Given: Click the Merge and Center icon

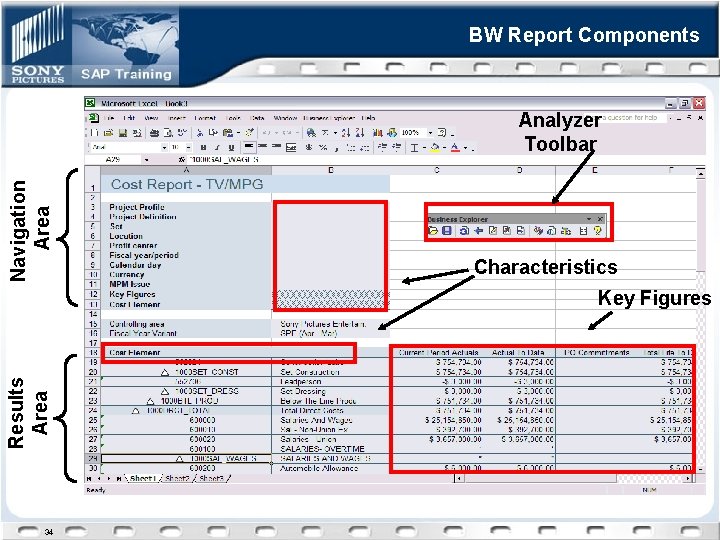Looking at the screenshot, I should coord(291,147).
